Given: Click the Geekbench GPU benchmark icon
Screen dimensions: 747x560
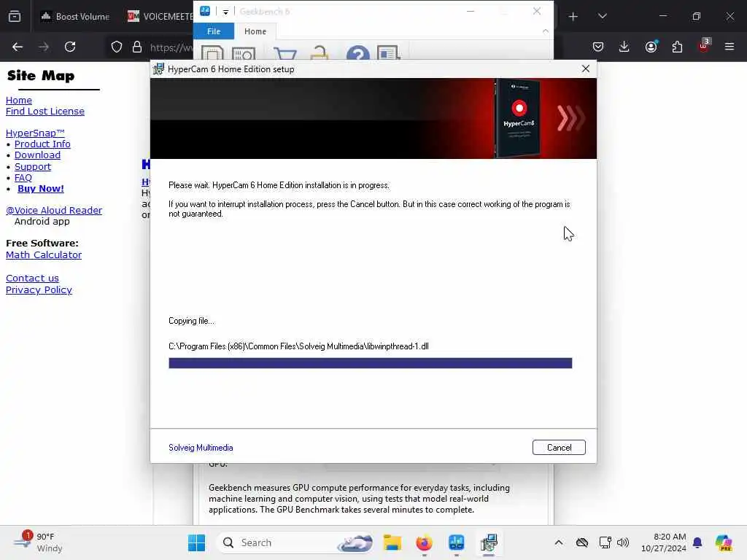Looking at the screenshot, I should coord(244,53).
